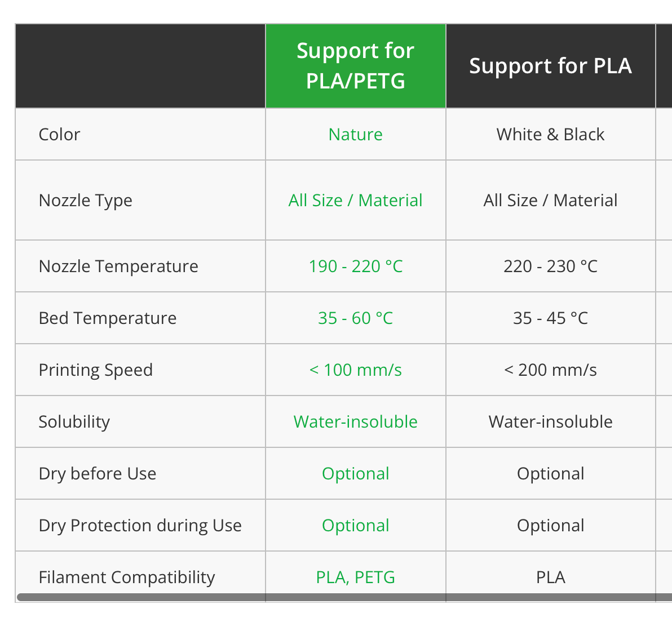This screenshot has width=672, height=622.
Task: Click the "Solubility" row label
Action: (x=74, y=422)
